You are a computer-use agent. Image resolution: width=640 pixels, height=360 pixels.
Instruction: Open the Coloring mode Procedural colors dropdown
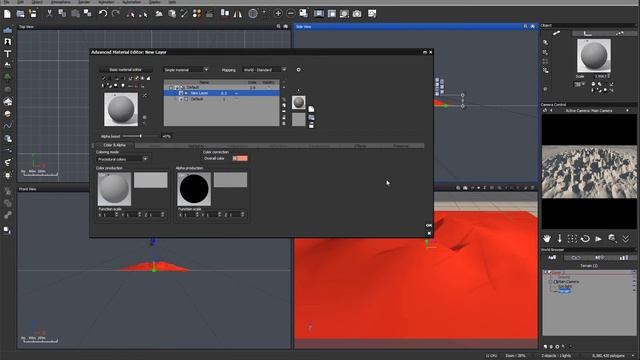coord(122,159)
